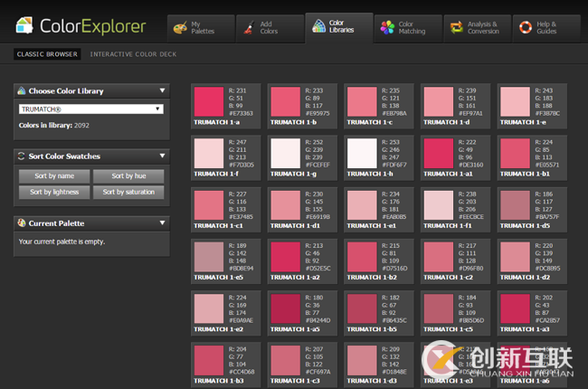Select the Classic Browser view

(47, 54)
